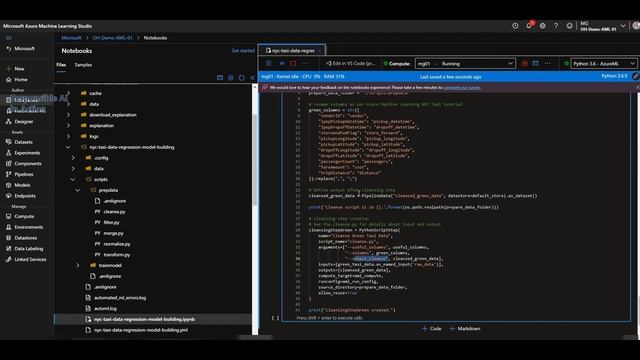Open cleanse.py file
The width and height of the screenshot is (640, 360).
pyautogui.click(x=114, y=212)
